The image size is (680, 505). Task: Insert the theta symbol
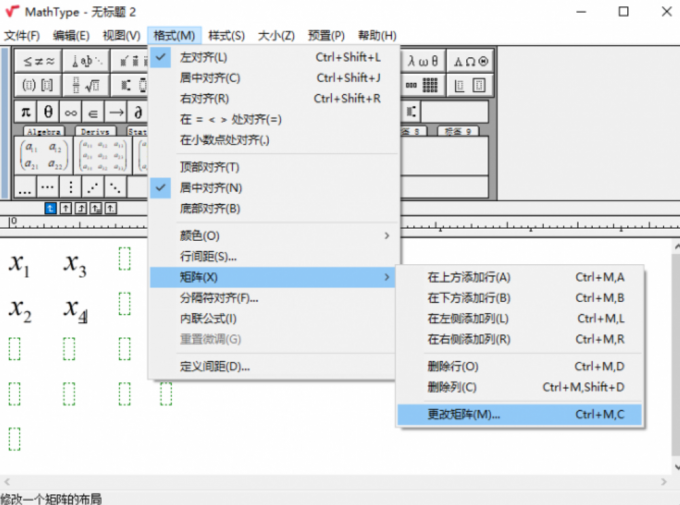(48, 112)
